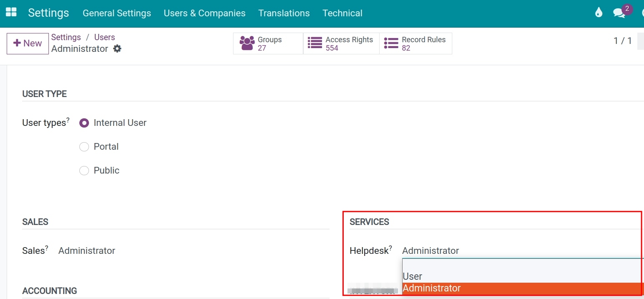Open the main apps grid menu
Viewport: 644px width, 299px height.
click(x=11, y=13)
